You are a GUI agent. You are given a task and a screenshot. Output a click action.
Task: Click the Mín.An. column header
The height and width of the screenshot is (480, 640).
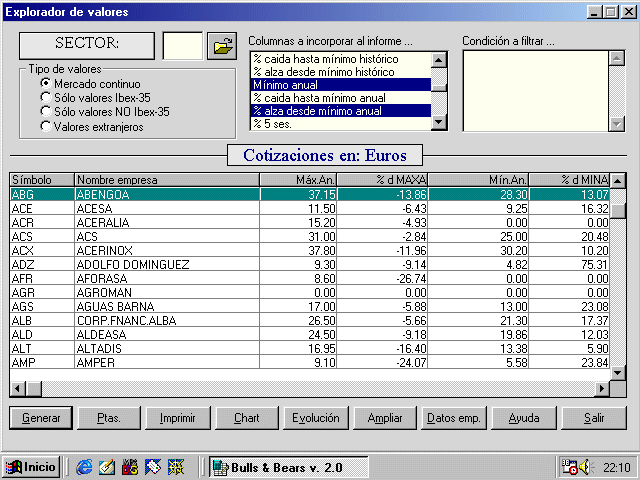[x=478, y=180]
